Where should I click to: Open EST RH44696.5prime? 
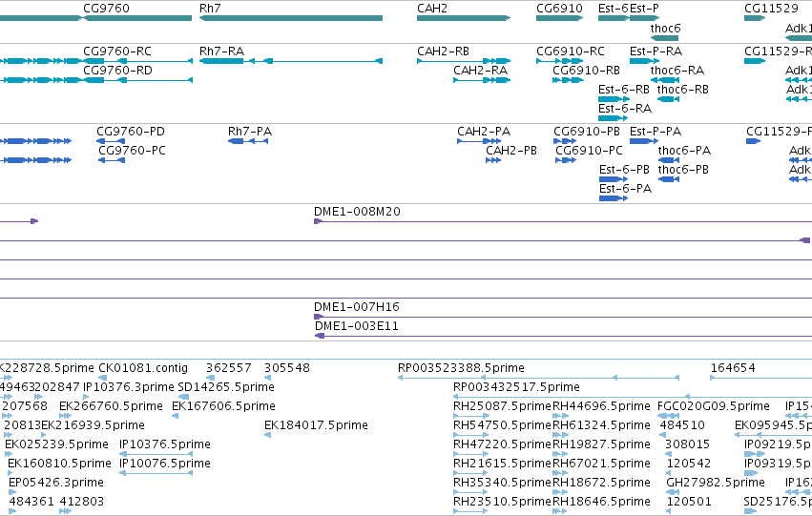click(601, 406)
